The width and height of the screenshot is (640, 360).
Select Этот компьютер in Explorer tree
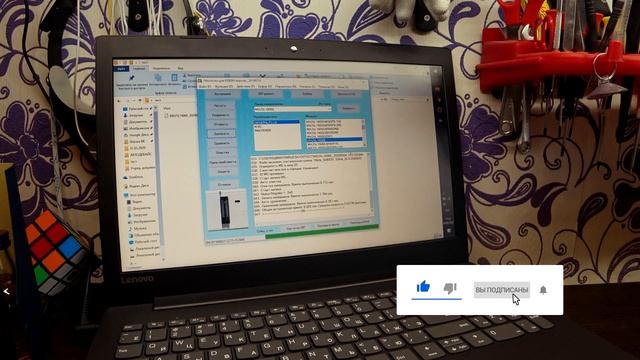(x=140, y=195)
